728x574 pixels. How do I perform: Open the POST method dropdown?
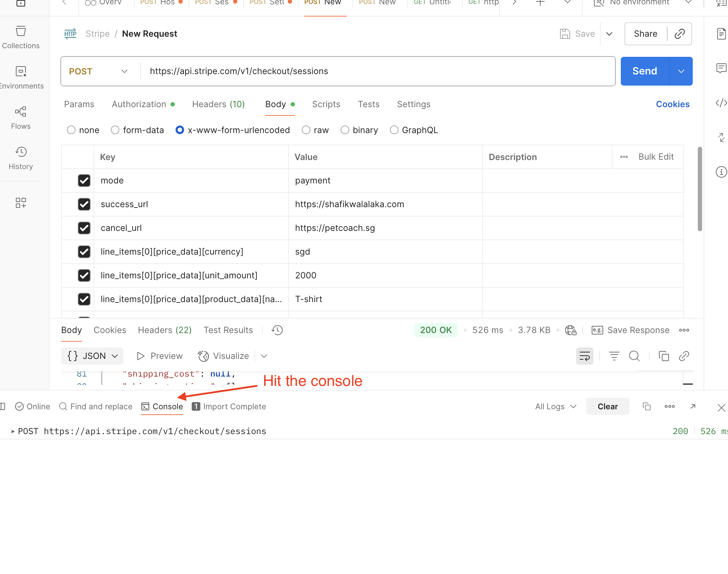click(x=99, y=71)
